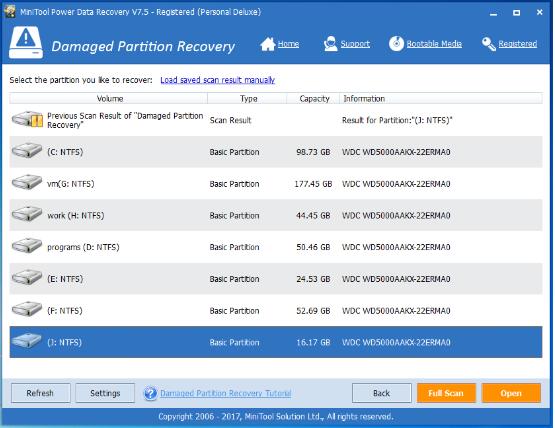
Task: Click Result for Partition:"(J: NTFS)" text
Action: tap(397, 120)
